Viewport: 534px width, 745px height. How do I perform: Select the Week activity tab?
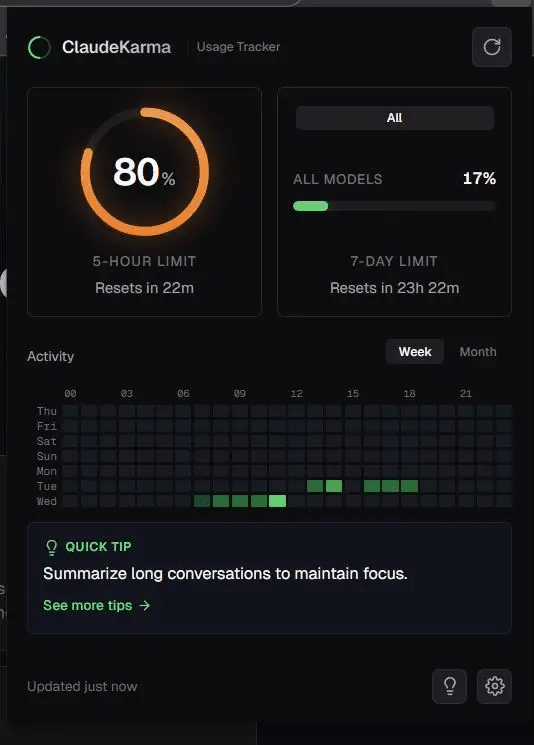point(415,352)
